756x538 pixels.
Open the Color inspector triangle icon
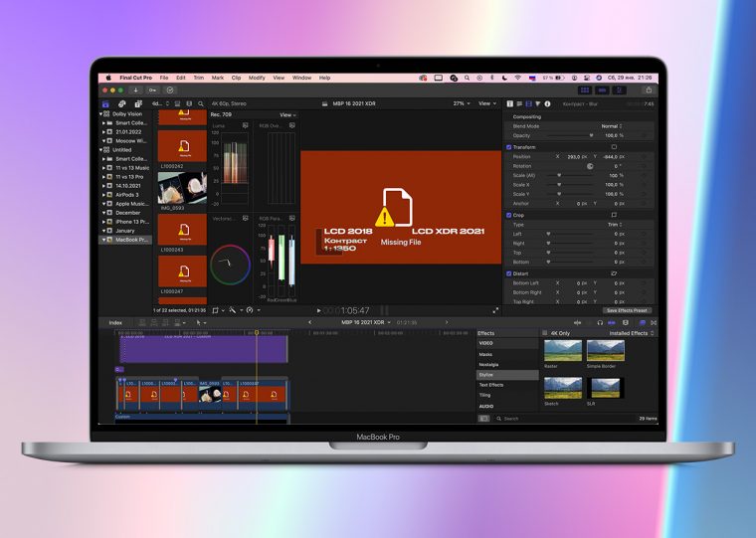[x=538, y=103]
